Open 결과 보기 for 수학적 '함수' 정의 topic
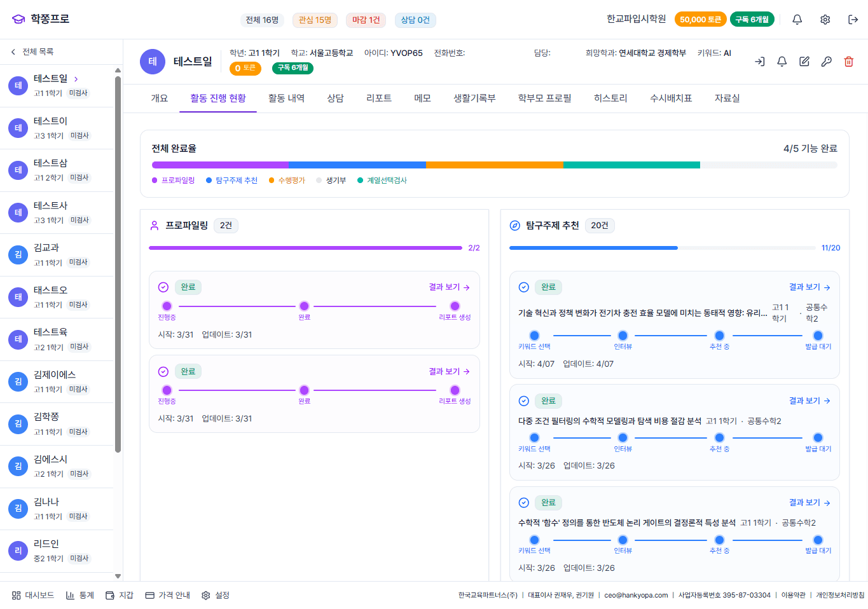Image resolution: width=868 pixels, height=609 pixels. [x=809, y=503]
